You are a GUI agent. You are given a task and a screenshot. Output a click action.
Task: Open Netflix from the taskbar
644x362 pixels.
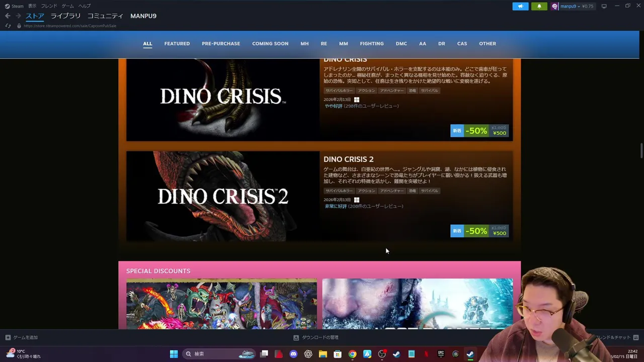[x=426, y=354]
